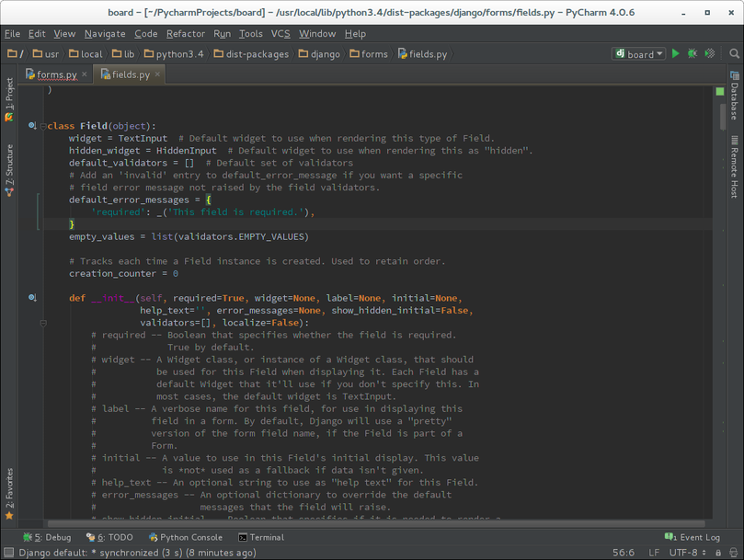This screenshot has width=744, height=560.
Task: Click the usr breadcrumb
Action: tap(46, 53)
